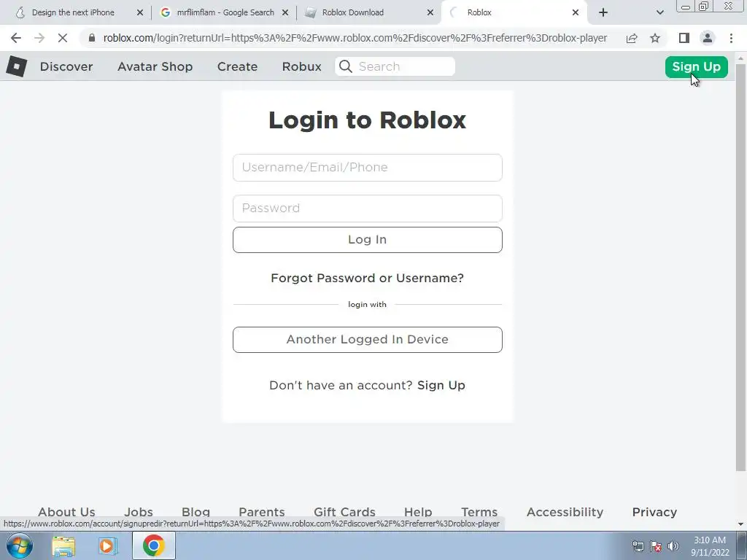Open the Accessibility footer link

click(565, 512)
